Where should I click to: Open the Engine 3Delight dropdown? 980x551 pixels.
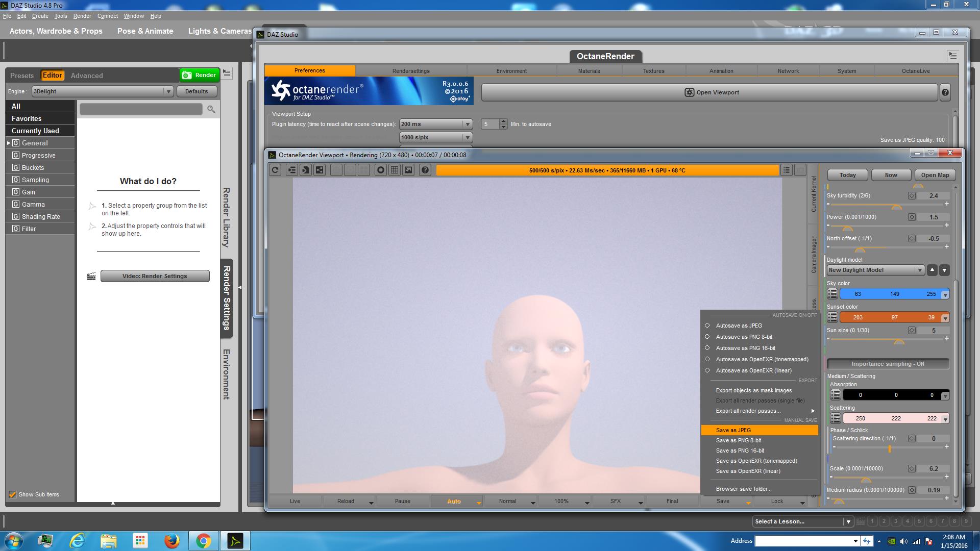click(102, 91)
